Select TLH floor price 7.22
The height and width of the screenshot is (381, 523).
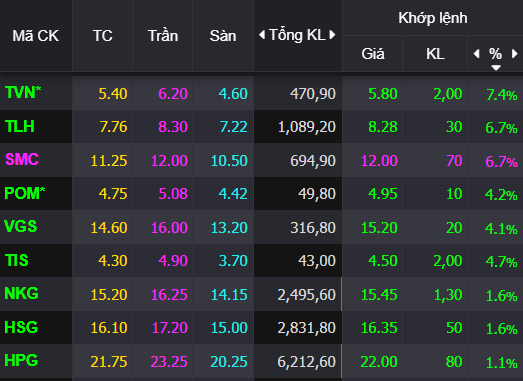click(x=233, y=127)
